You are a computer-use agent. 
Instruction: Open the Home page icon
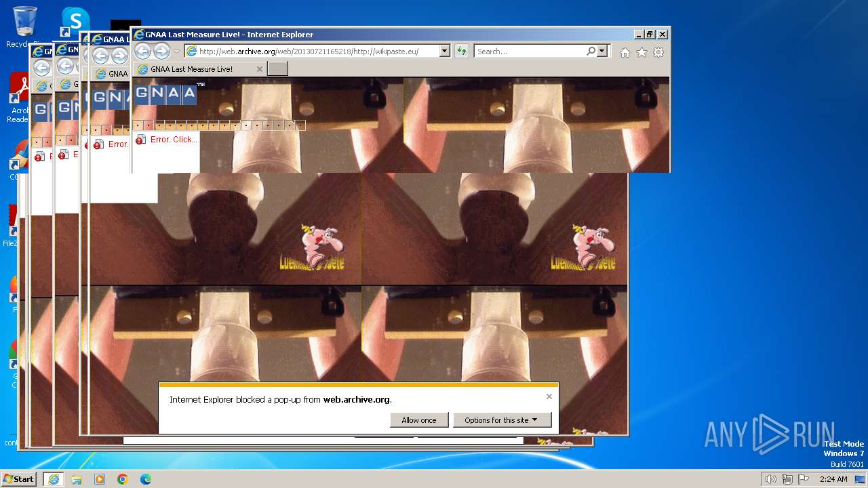625,52
